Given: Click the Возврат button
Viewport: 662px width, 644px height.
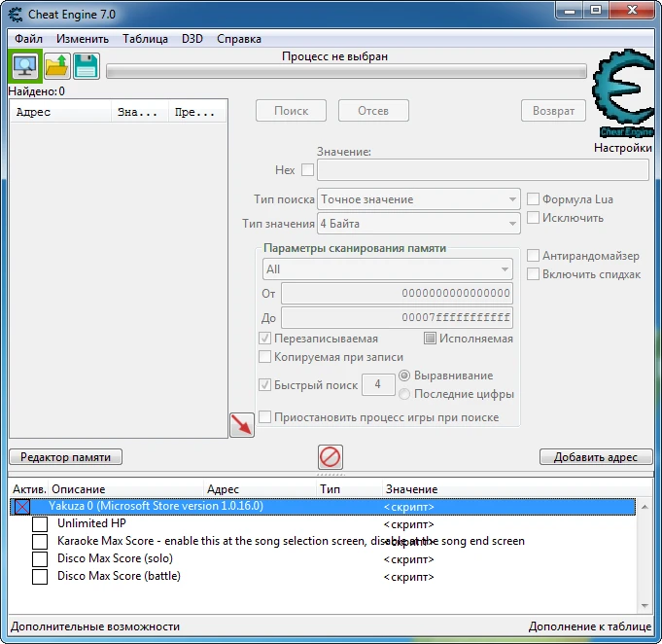Looking at the screenshot, I should click(553, 111).
